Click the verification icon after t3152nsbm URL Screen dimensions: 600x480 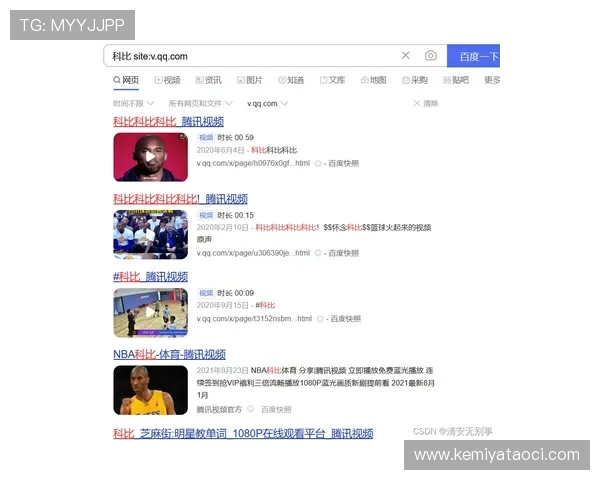(x=320, y=319)
